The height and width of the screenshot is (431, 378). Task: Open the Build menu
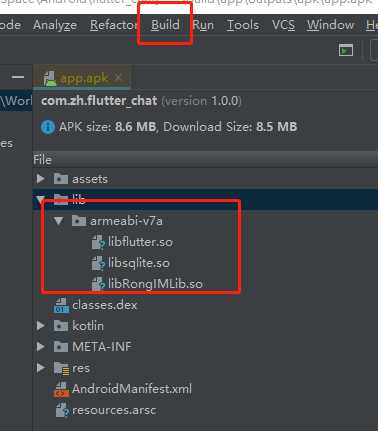coord(165,25)
